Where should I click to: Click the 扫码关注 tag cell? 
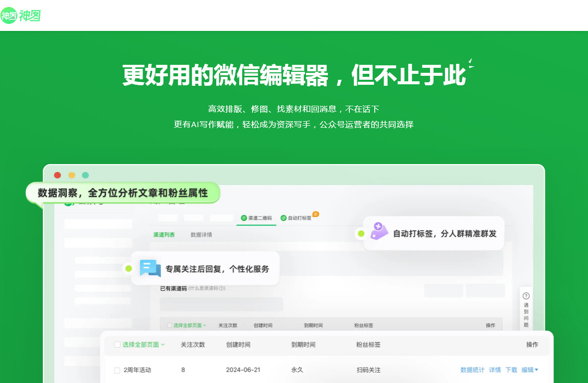coord(369,370)
